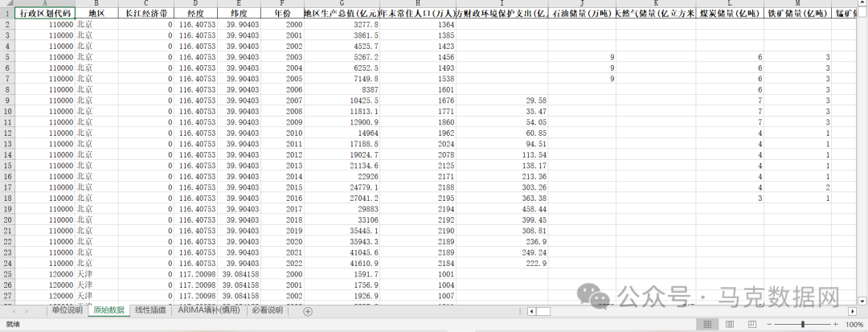Screen dimensions: 868x332
Task: Select column I header
Action: point(502,3)
